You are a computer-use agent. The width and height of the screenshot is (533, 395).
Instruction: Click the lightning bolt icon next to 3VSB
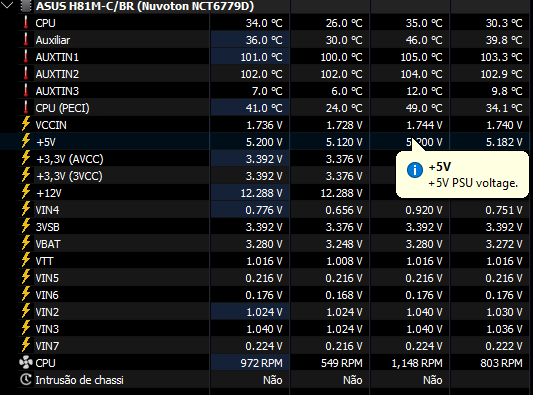[26, 226]
